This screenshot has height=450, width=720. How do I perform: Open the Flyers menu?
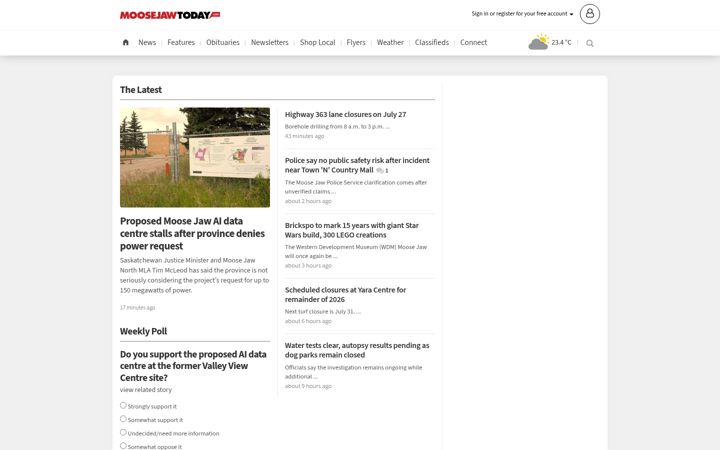tap(356, 42)
